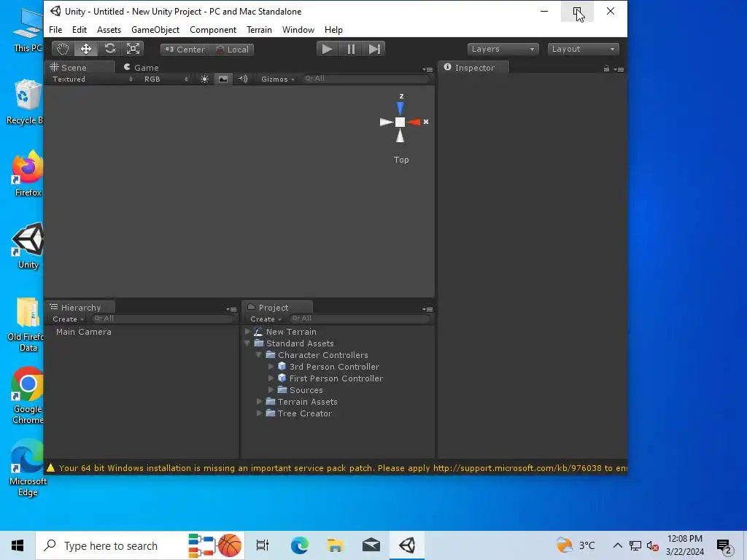Select the Scale tool in toolbar
This screenshot has height=560, width=747.
[133, 49]
